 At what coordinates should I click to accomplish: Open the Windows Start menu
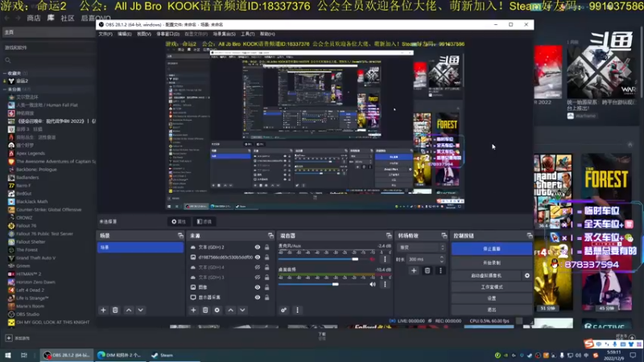(8, 355)
